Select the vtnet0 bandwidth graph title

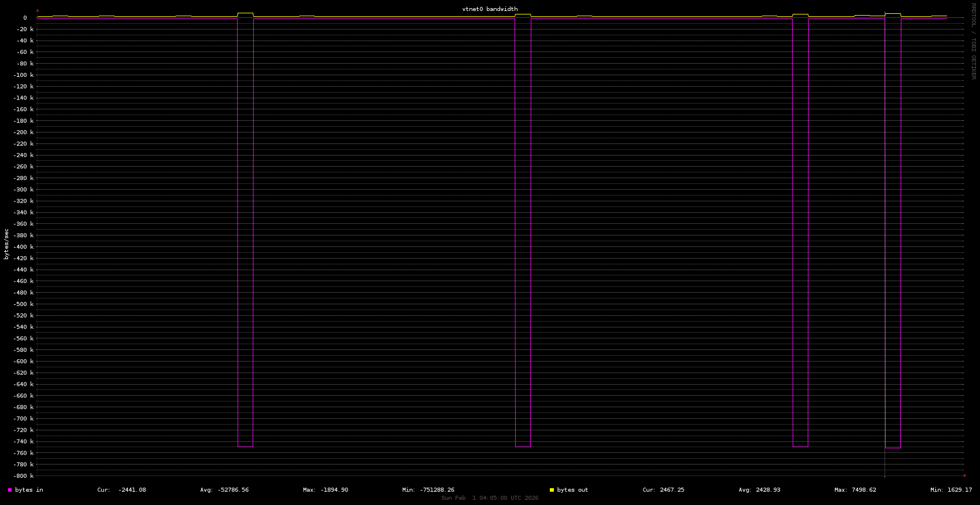click(490, 9)
